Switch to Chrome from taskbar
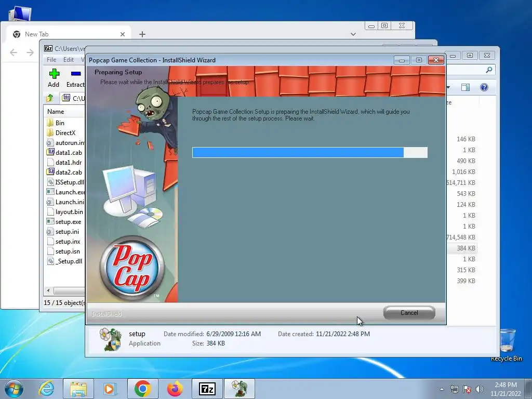The height and width of the screenshot is (399, 532). pos(142,389)
